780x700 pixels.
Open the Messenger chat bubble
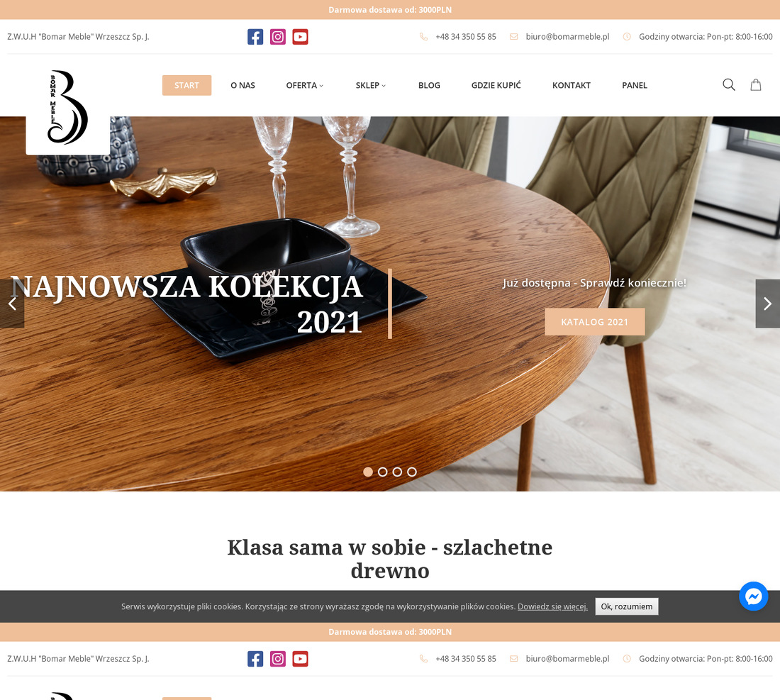click(753, 596)
